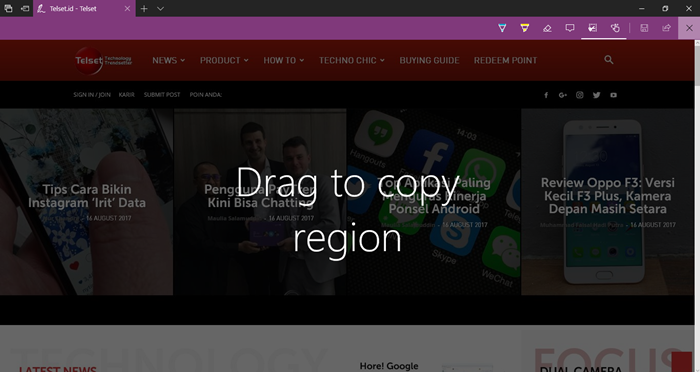The image size is (700, 372).
Task: Exit web note mode
Action: pyautogui.click(x=689, y=28)
